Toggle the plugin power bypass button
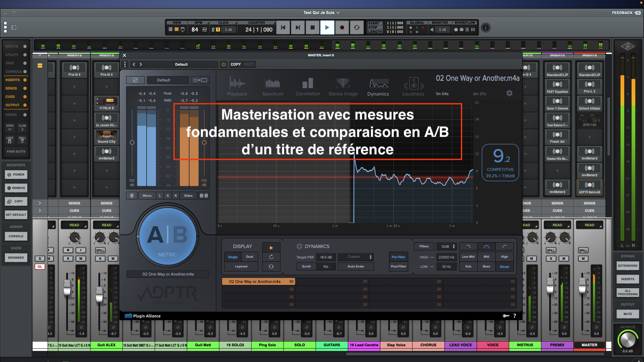 (224, 64)
